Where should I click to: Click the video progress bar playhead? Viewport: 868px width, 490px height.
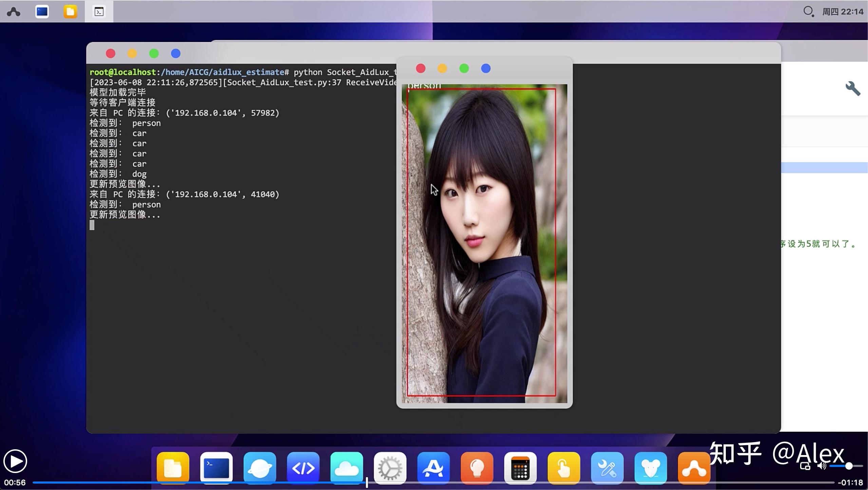pos(367,482)
